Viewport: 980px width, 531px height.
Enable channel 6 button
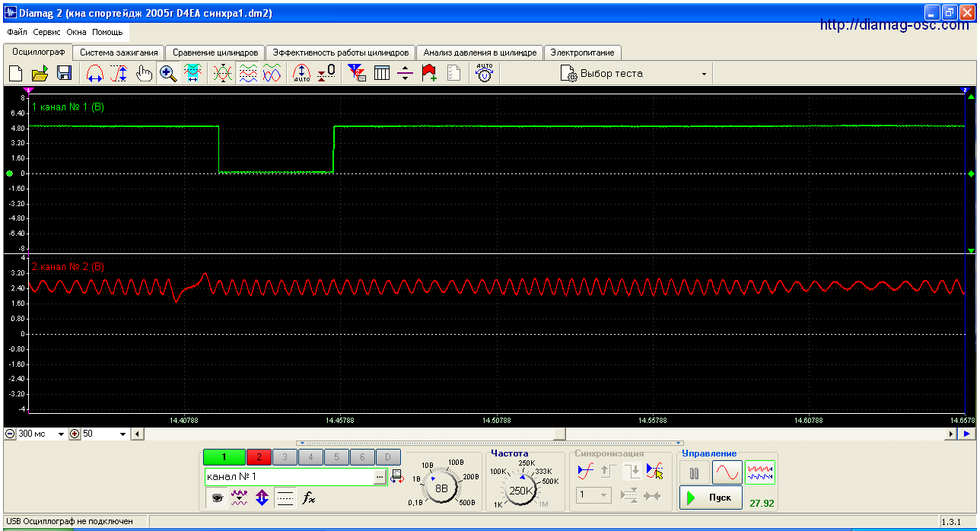point(362,457)
